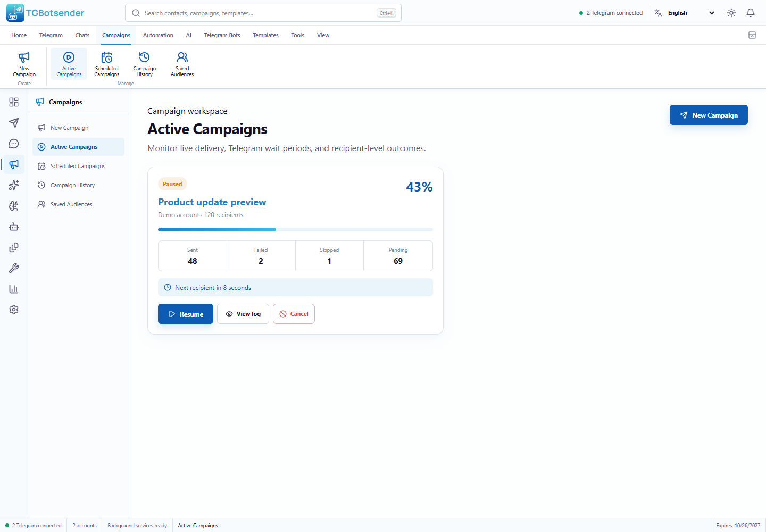Select Scheduled Campaigns in the side panel

coord(78,166)
